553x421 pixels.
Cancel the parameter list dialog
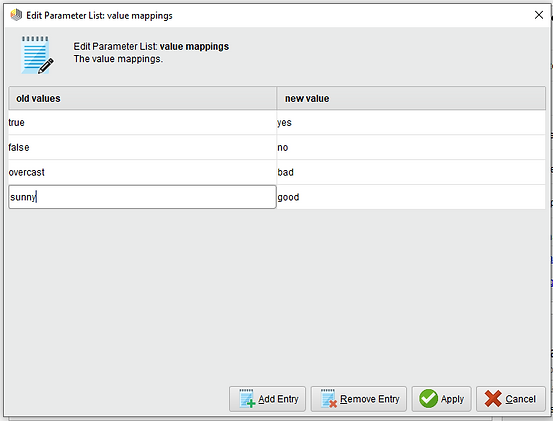click(x=511, y=399)
